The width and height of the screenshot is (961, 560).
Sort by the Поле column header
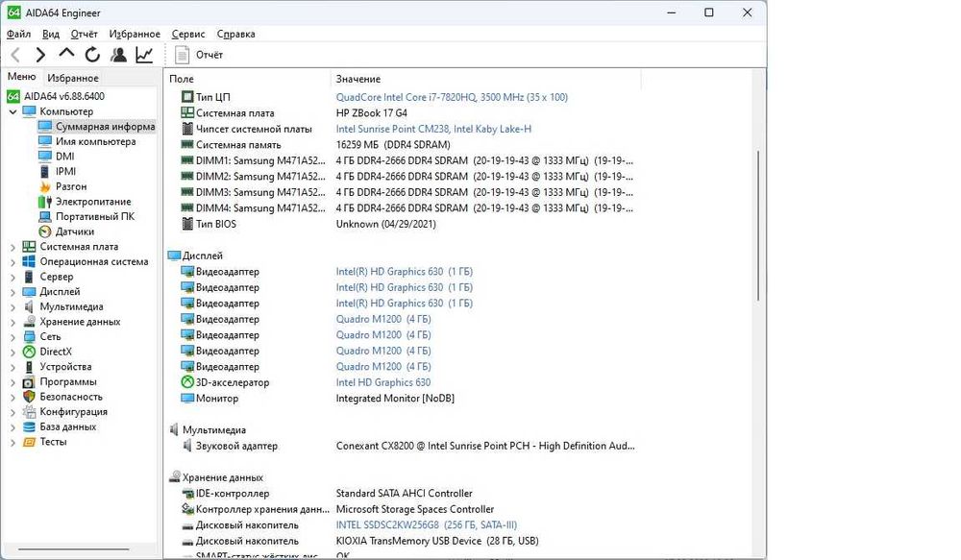pos(248,79)
